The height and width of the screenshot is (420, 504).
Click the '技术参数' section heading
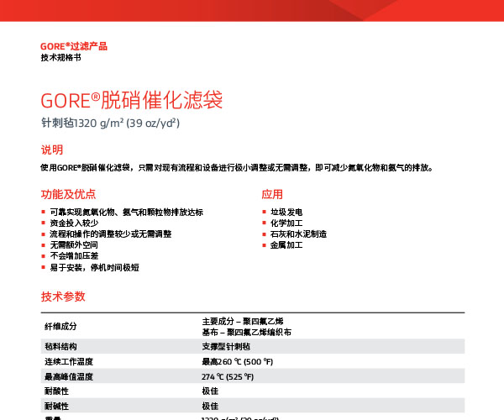coord(63,297)
